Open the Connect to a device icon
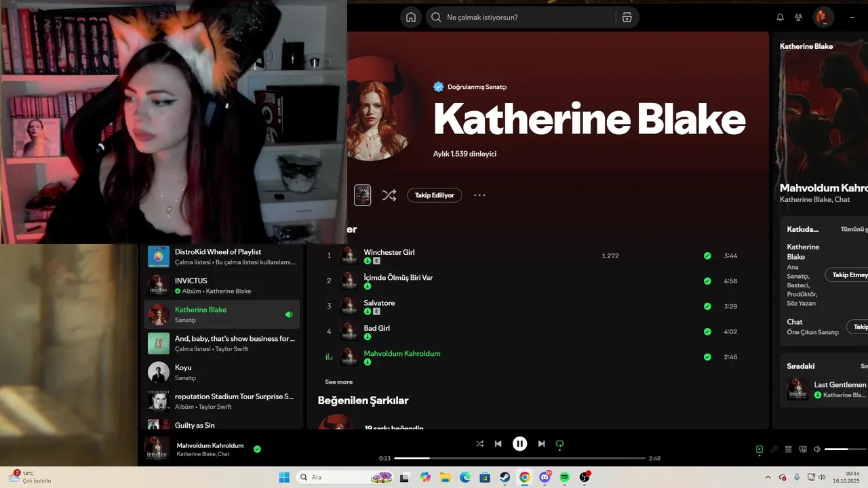The width and height of the screenshot is (868, 488). coord(803,449)
